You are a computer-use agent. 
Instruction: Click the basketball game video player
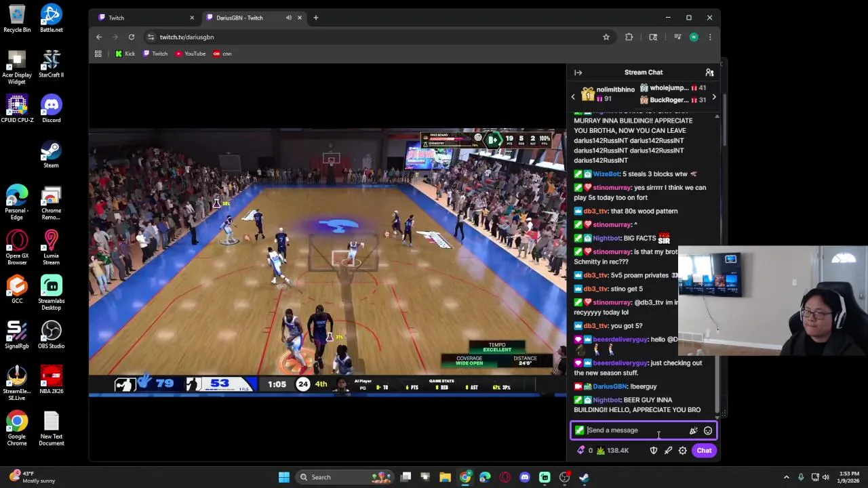tap(328, 261)
